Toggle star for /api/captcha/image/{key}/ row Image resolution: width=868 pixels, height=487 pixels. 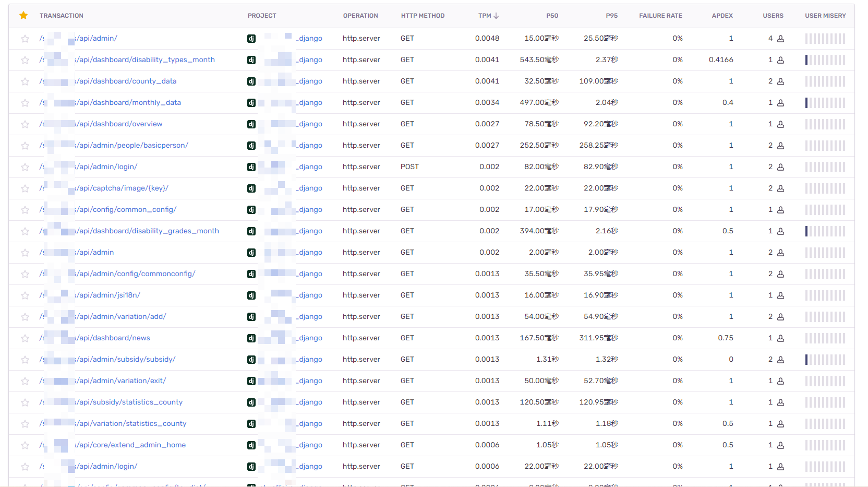[x=25, y=188]
